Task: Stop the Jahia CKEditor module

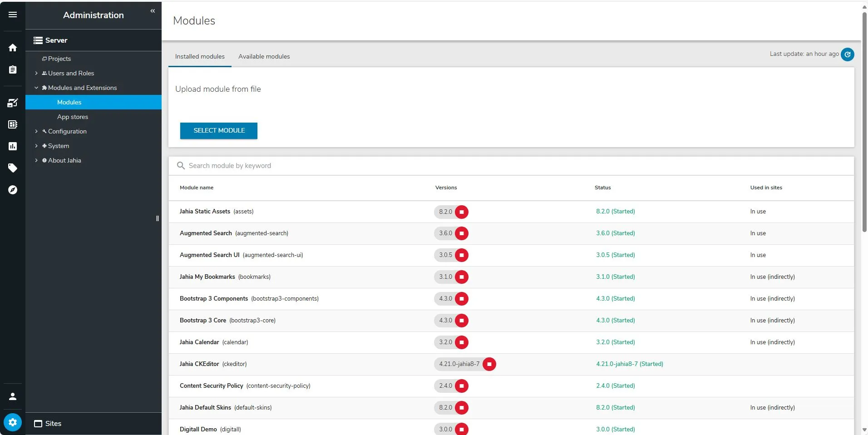Action: (x=489, y=364)
